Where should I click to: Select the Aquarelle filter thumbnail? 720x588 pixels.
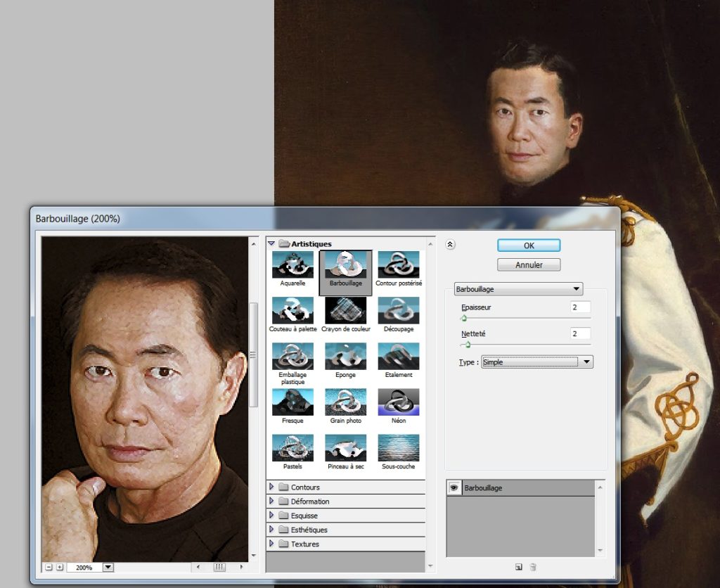coord(292,265)
